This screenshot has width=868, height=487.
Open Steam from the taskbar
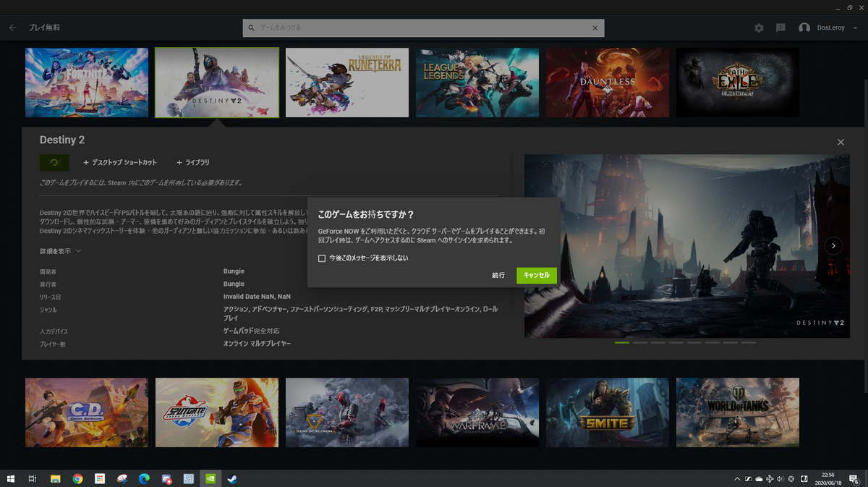point(233,478)
